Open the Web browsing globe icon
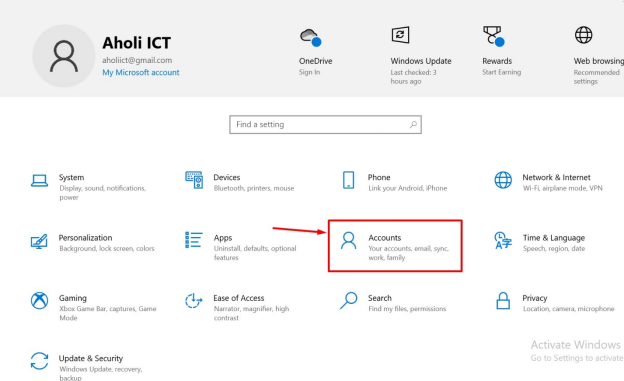624x381 pixels. pyautogui.click(x=583, y=35)
